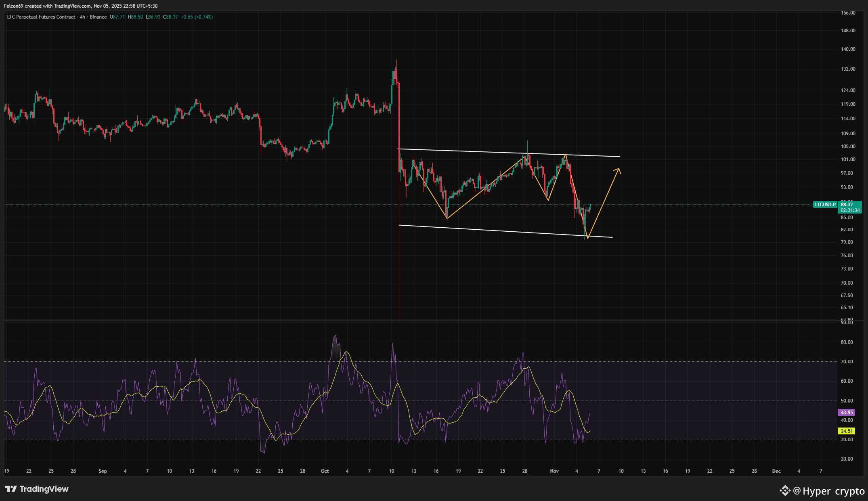Click the Oct label on time axis
The height and width of the screenshot is (501, 868).
tap(325, 471)
